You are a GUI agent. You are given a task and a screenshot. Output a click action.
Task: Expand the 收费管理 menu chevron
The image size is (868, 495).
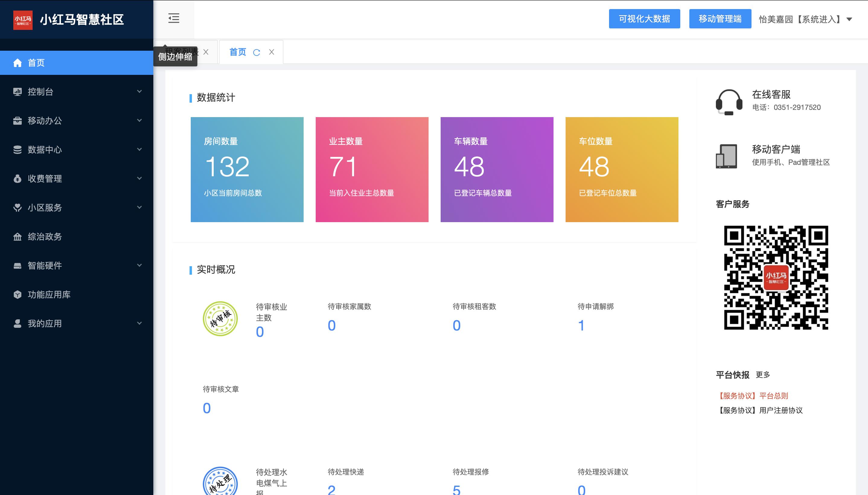(139, 178)
